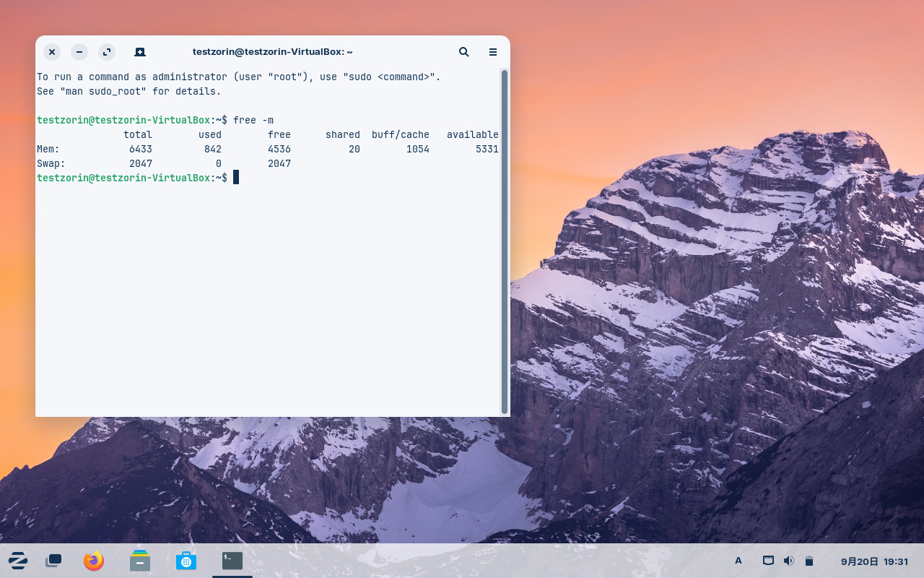Image resolution: width=924 pixels, height=578 pixels.
Task: Open the terminal hamburger menu
Action: tap(493, 52)
